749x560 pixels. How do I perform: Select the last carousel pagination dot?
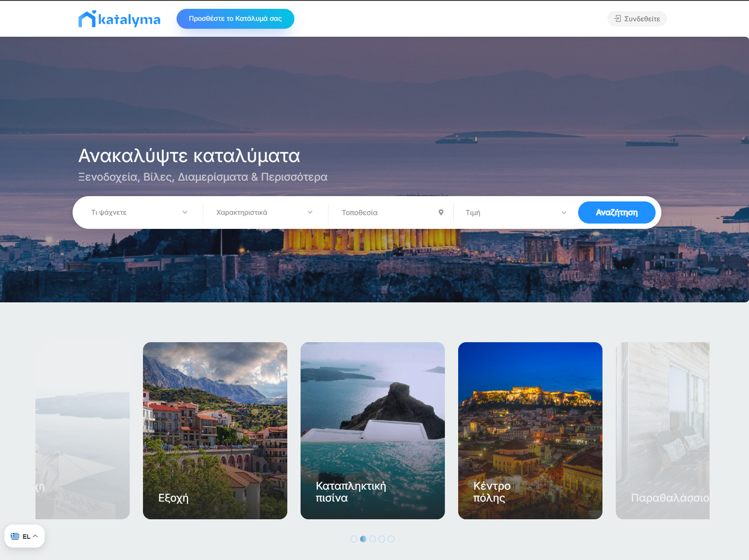(x=391, y=539)
